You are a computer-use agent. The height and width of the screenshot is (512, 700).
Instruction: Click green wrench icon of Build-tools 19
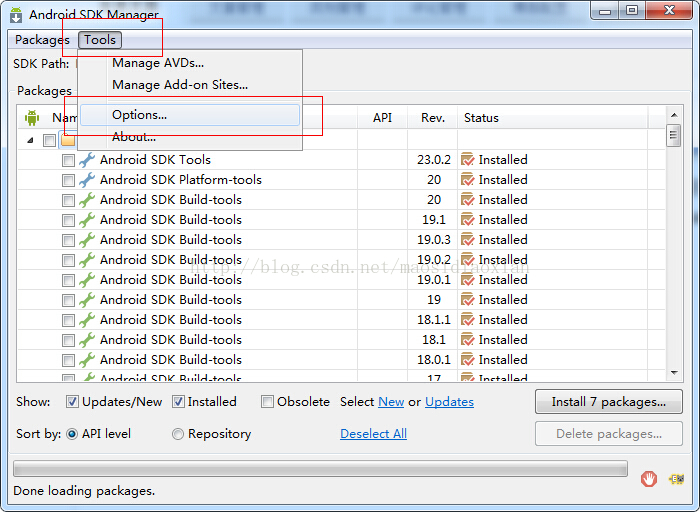87,300
